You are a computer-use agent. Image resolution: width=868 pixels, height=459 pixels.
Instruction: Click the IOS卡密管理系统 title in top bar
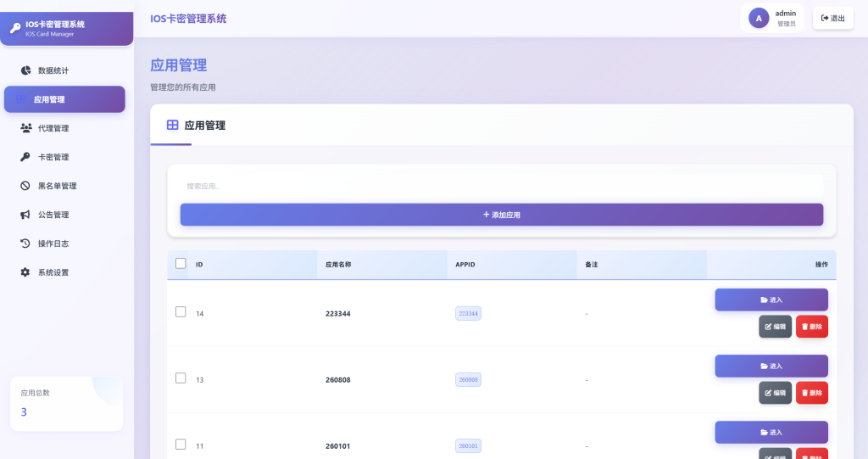pos(188,19)
